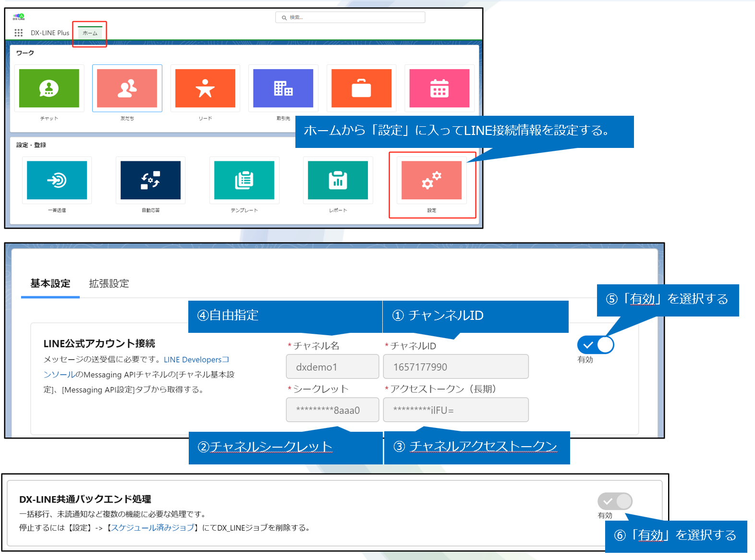Toggle LINE公式アカウント接続 有効 switch
This screenshot has width=755, height=560.
tap(595, 345)
